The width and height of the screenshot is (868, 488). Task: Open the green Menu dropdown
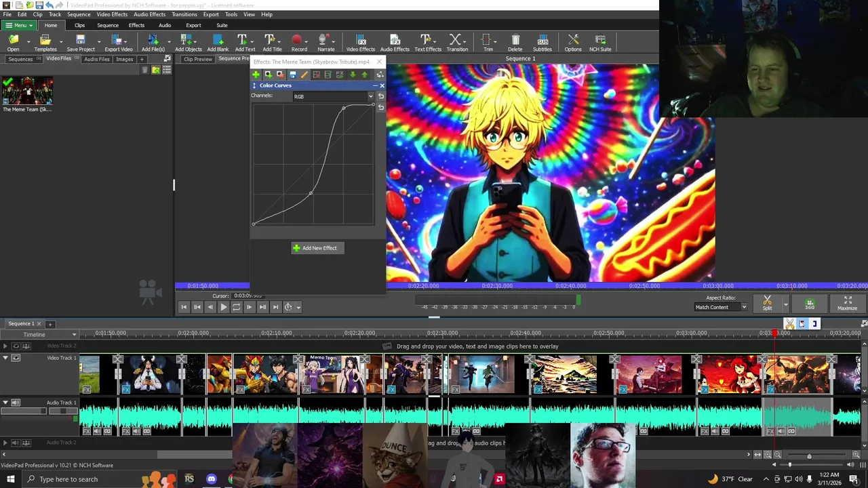(18, 25)
